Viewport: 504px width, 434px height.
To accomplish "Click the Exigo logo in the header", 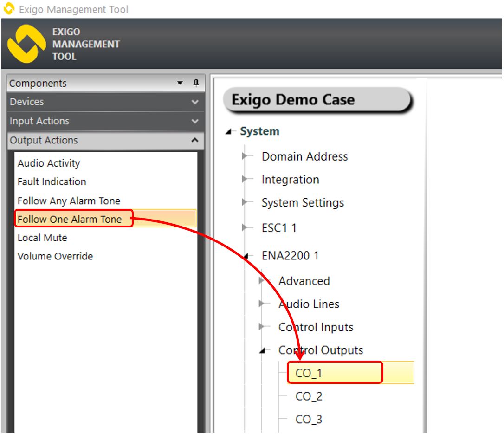I will coord(26,44).
